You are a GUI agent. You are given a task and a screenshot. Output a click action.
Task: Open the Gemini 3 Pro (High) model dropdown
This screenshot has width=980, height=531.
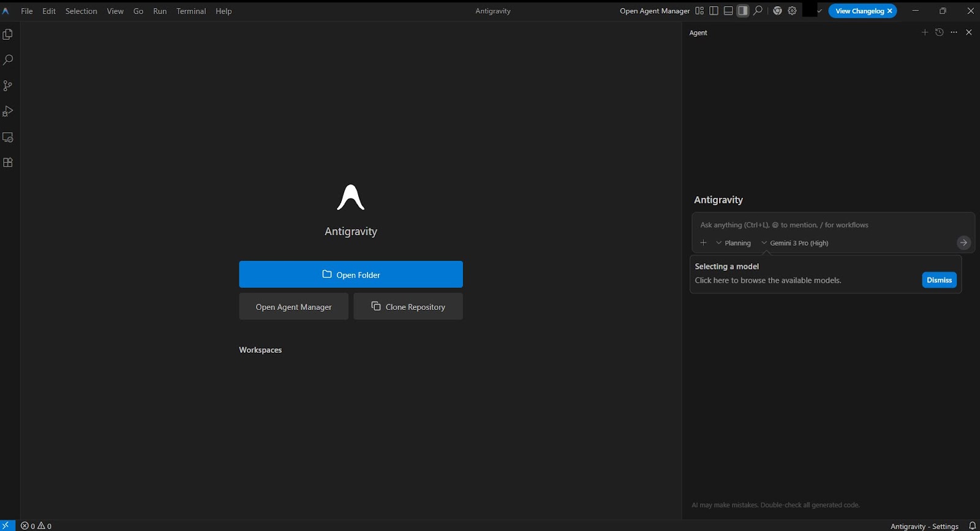click(794, 243)
